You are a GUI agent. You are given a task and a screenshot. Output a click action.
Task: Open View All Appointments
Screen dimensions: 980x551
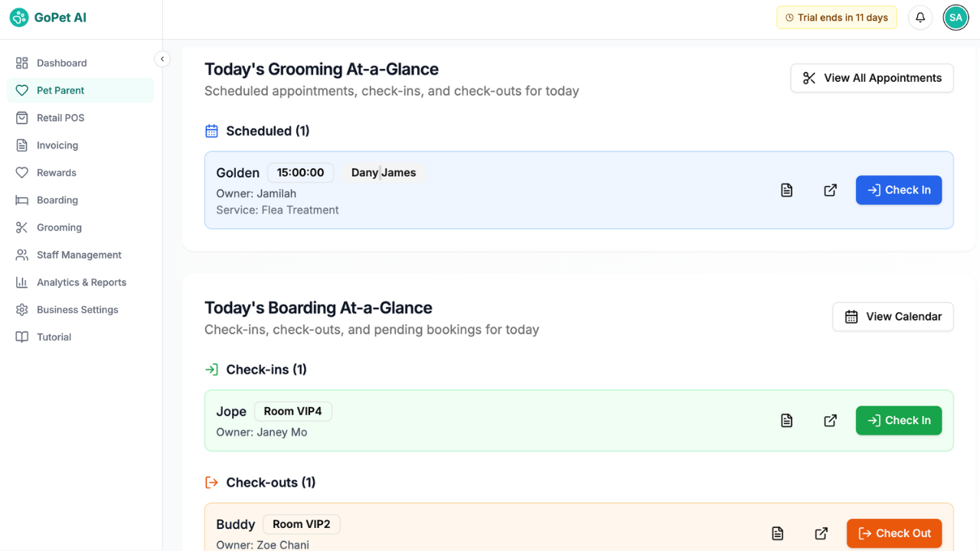(x=871, y=77)
